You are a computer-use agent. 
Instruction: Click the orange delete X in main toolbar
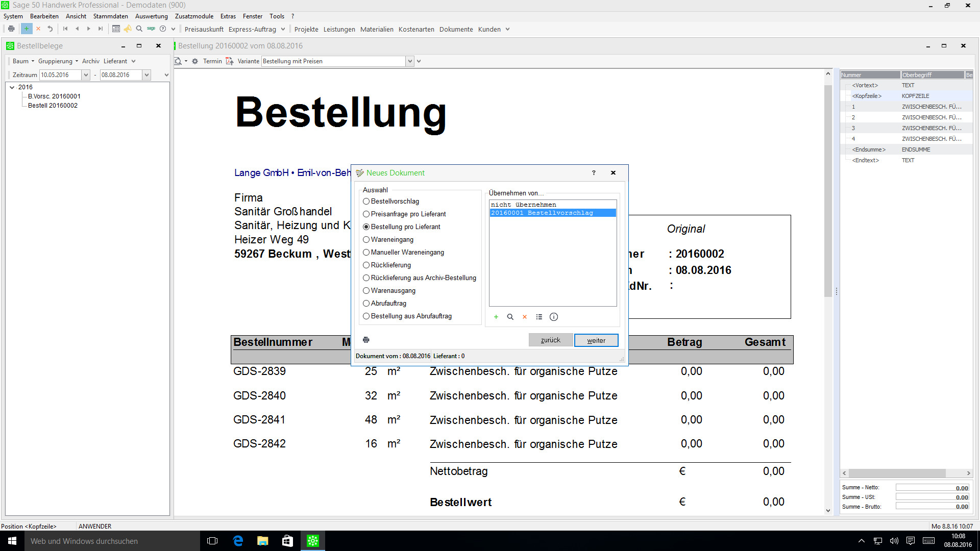[38, 29]
